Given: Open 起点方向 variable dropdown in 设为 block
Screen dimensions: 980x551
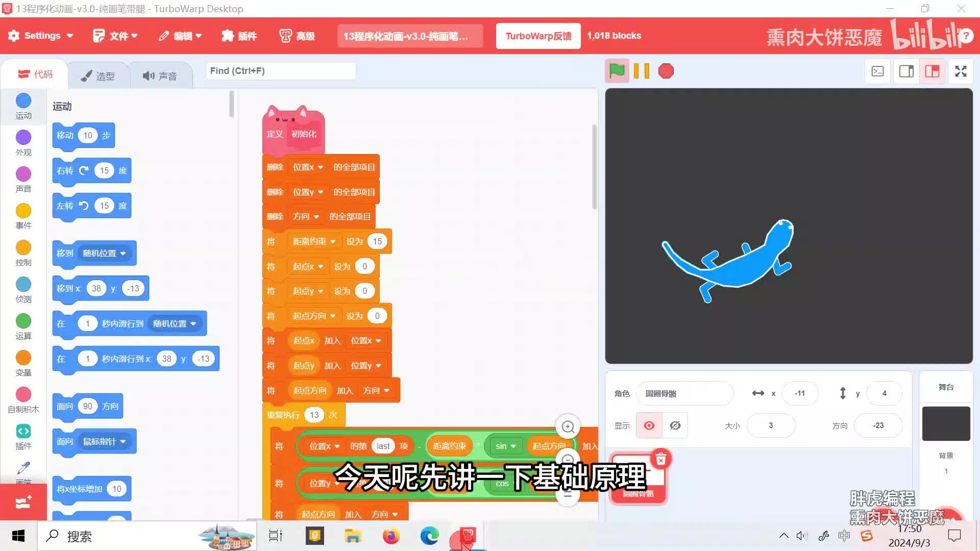Looking at the screenshot, I should pos(314,316).
